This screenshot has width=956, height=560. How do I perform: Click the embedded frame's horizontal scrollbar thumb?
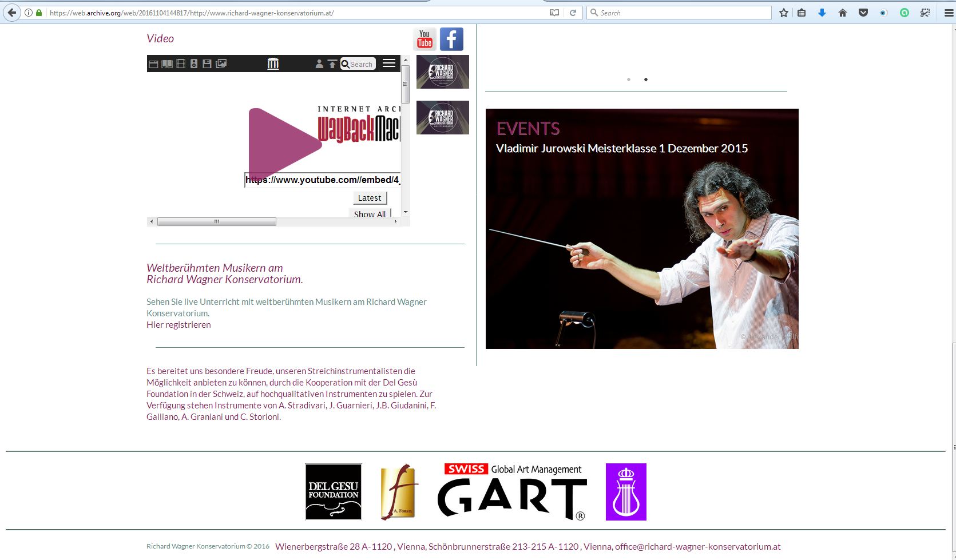(217, 221)
